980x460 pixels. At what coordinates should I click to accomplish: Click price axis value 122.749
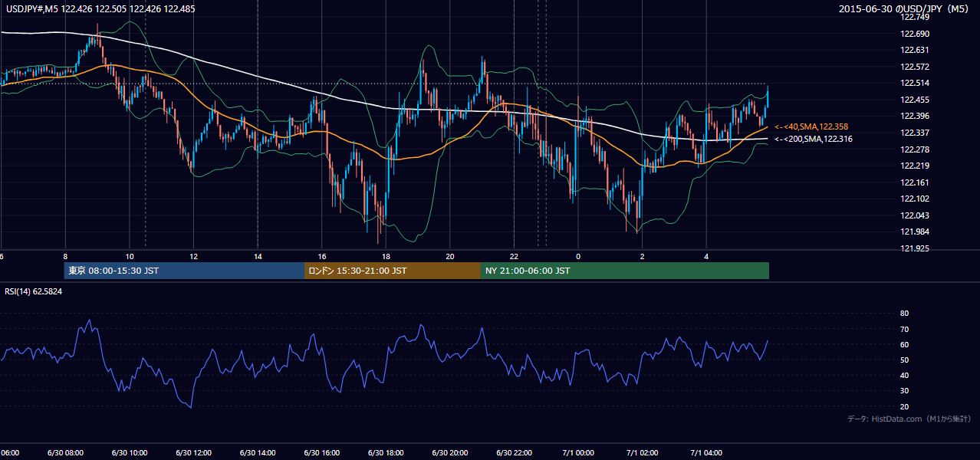[916, 17]
